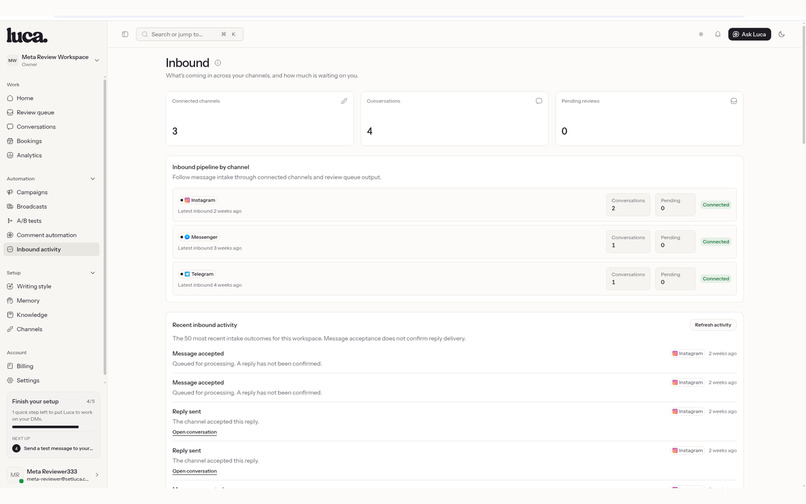
Task: Go to Review queue
Action: coord(51,112)
